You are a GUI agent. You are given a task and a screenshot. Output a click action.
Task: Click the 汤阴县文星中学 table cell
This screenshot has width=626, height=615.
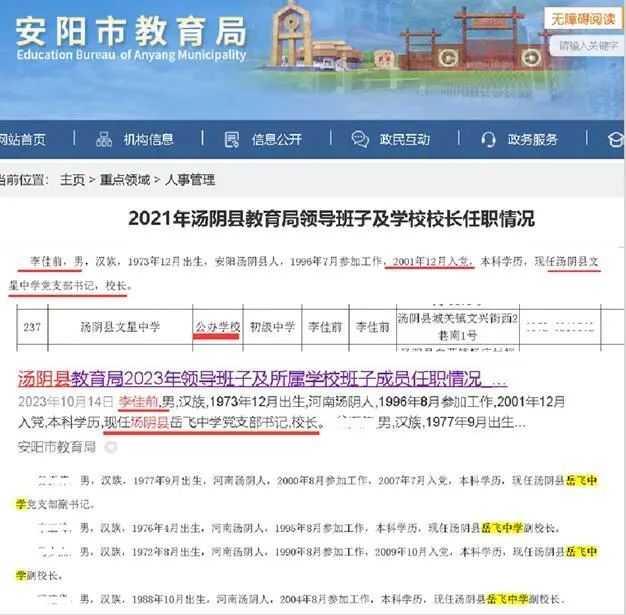pos(120,327)
